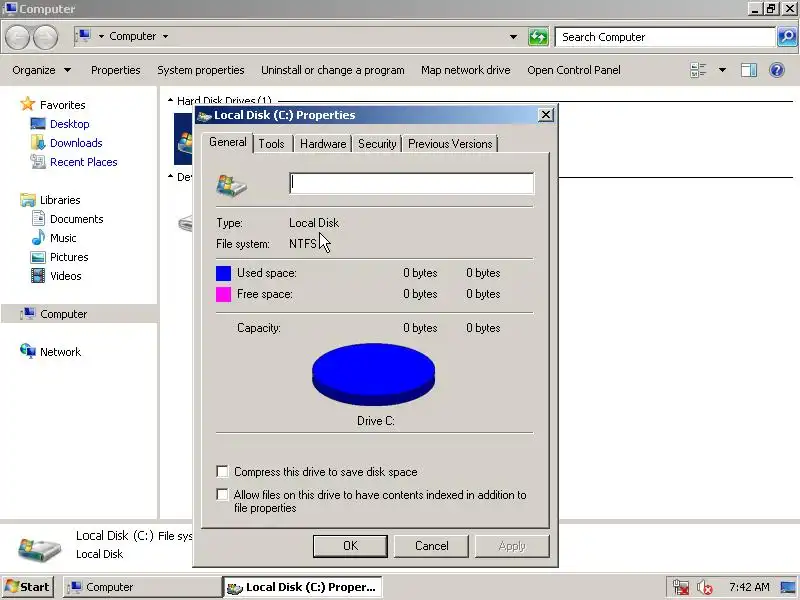The width and height of the screenshot is (800, 600).
Task: Click the Downloads folder icon
Action: pyautogui.click(x=38, y=142)
